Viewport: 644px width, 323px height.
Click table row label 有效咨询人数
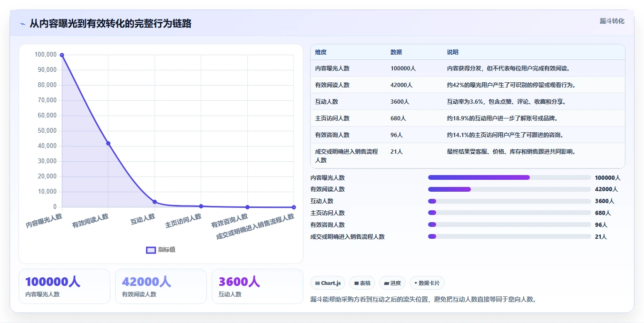[x=332, y=135]
